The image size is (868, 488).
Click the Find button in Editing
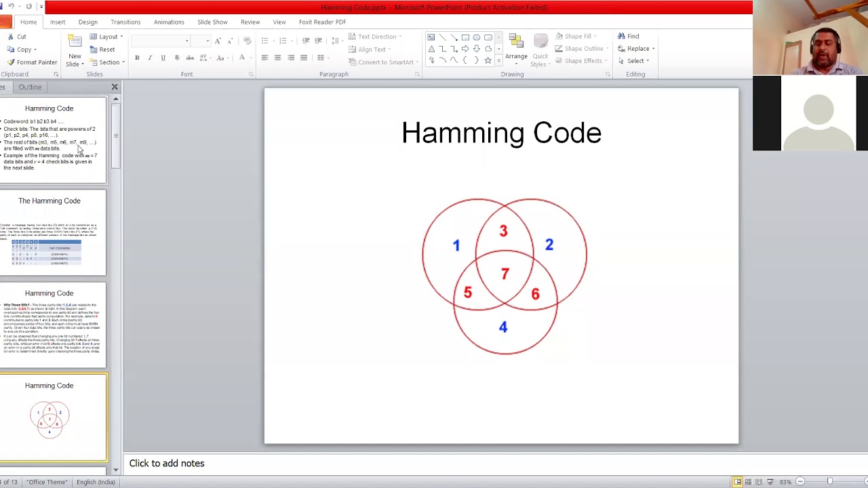coord(628,37)
